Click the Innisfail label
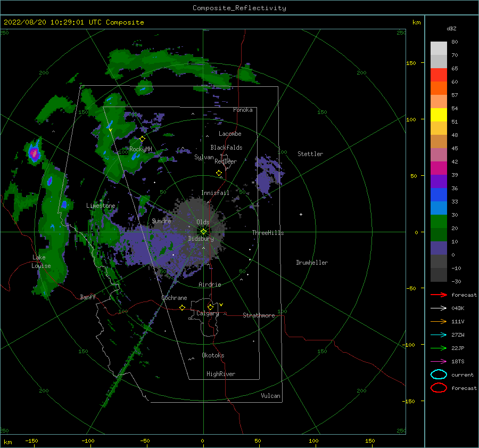The image size is (479, 448). click(x=215, y=193)
